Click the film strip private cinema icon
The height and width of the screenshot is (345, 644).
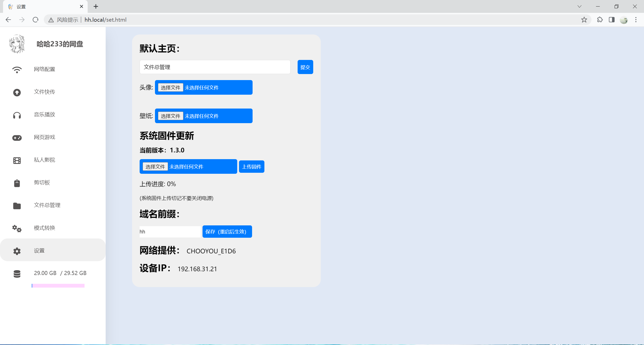coord(17,160)
